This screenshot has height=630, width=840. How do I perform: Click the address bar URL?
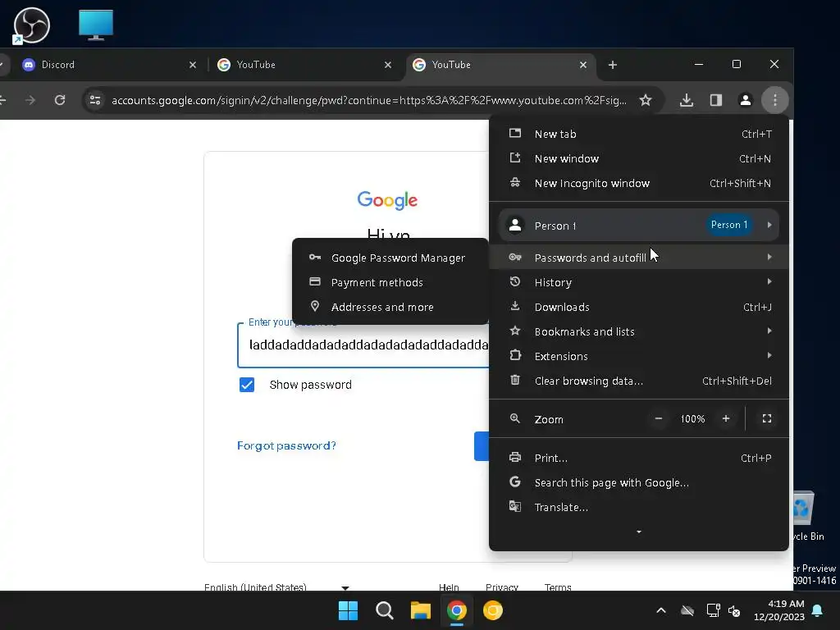(368, 100)
